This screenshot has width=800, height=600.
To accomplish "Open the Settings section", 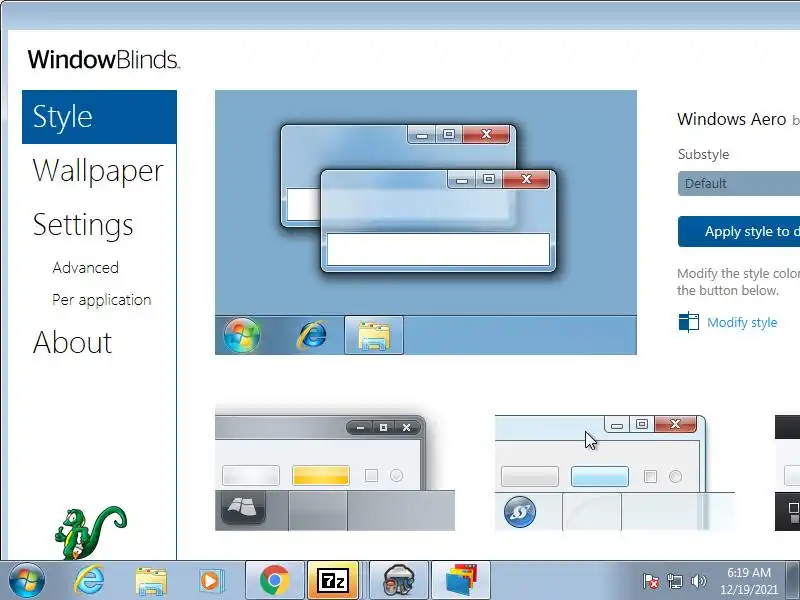I will pos(83,224).
